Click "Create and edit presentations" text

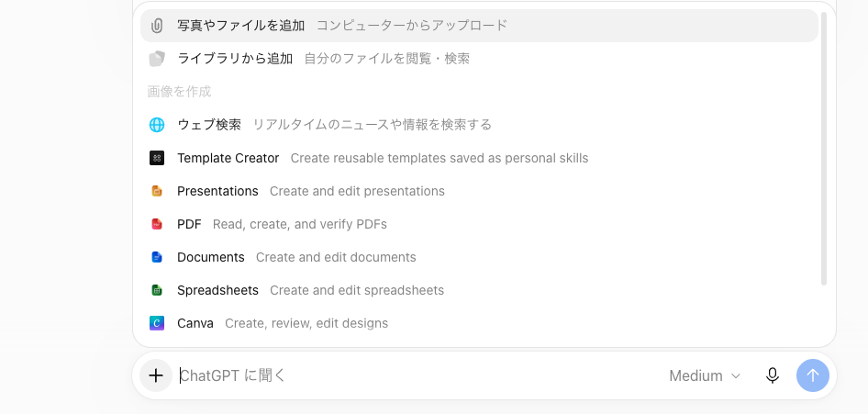[x=357, y=191]
